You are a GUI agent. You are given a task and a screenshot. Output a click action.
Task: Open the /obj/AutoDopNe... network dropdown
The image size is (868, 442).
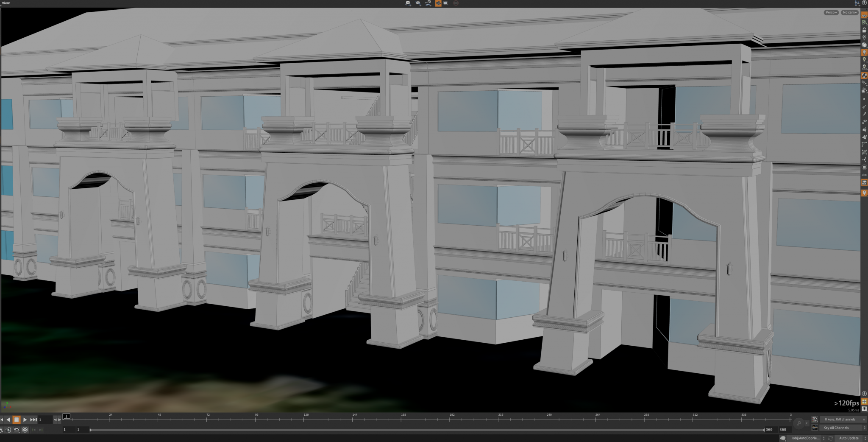click(x=807, y=438)
